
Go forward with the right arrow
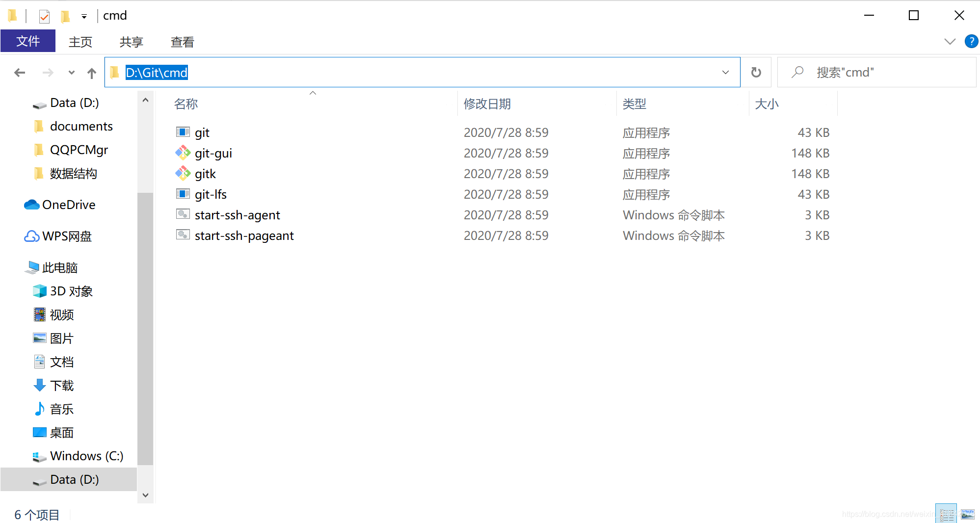48,73
